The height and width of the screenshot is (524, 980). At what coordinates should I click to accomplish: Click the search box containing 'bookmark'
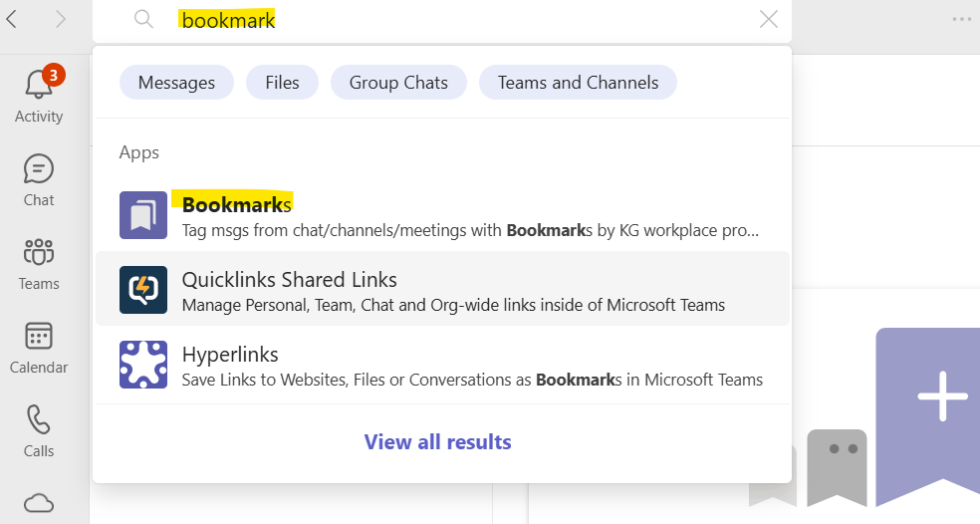[442, 19]
